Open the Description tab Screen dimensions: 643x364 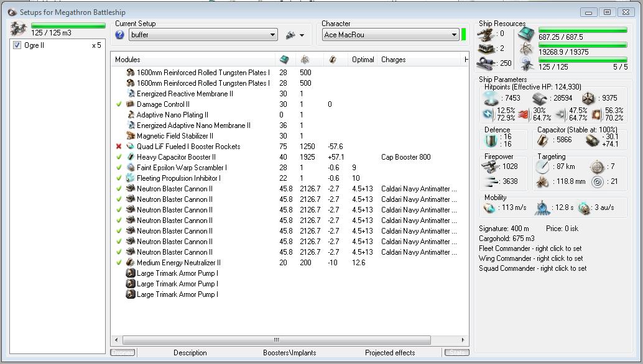(190, 353)
